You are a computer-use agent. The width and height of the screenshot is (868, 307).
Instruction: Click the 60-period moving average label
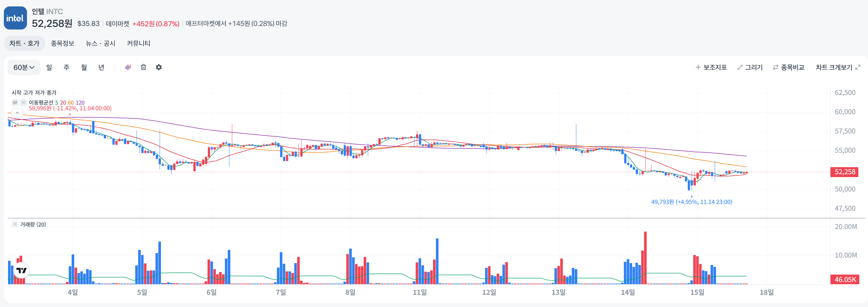coord(71,103)
